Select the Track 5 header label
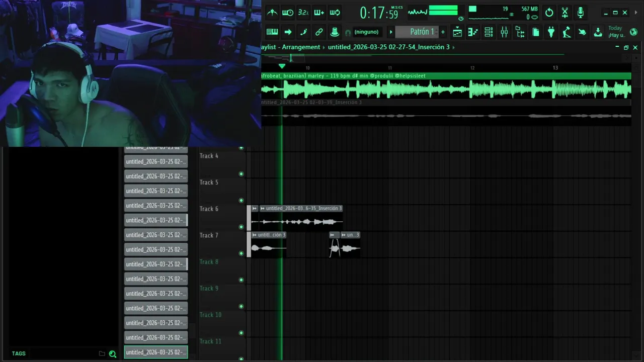This screenshot has height=362, width=644. [209, 183]
